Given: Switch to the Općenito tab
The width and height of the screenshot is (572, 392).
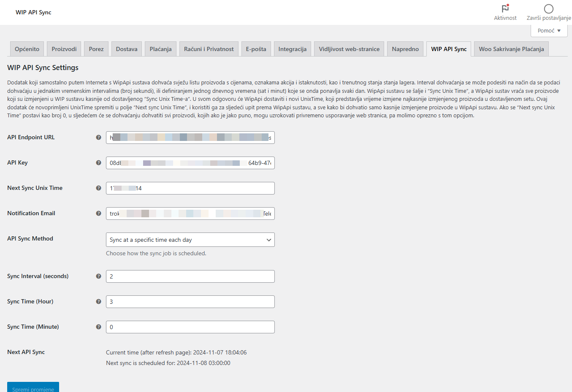Looking at the screenshot, I should click(x=27, y=49).
